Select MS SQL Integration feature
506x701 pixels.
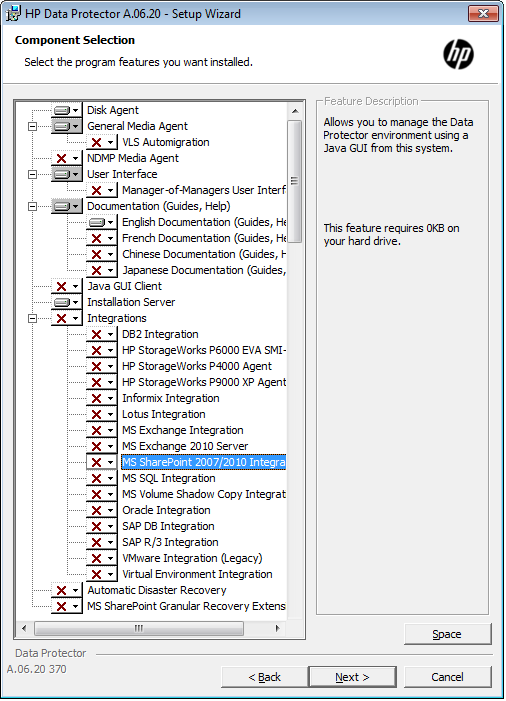(x=169, y=478)
